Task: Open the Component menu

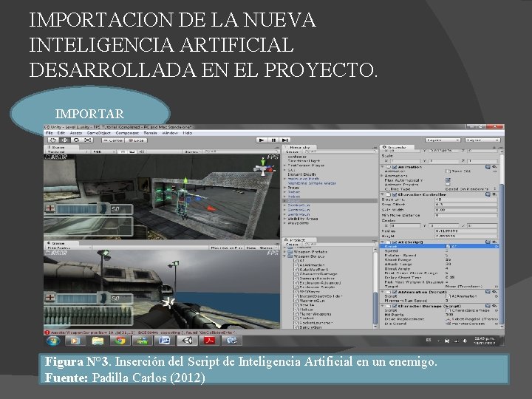Action: point(128,133)
